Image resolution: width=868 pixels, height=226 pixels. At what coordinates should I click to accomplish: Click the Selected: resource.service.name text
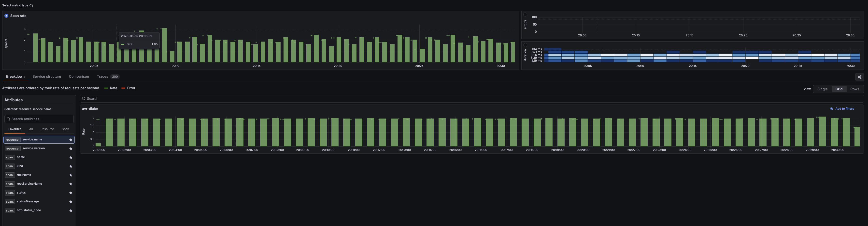tap(28, 109)
